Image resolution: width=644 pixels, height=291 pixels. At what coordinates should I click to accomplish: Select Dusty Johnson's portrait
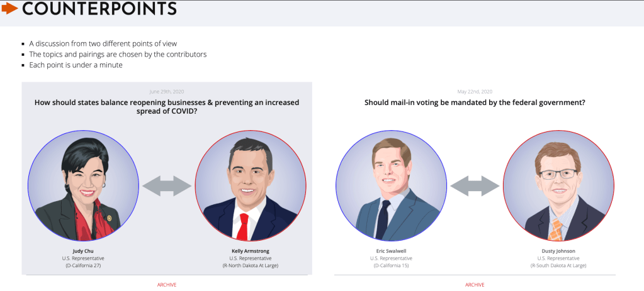[558, 185]
